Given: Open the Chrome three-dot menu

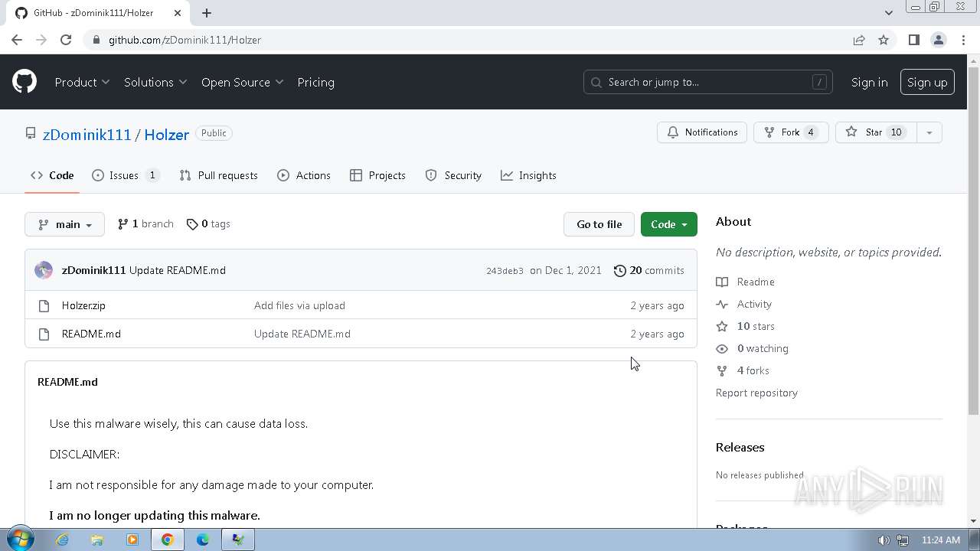Looking at the screenshot, I should (x=962, y=40).
